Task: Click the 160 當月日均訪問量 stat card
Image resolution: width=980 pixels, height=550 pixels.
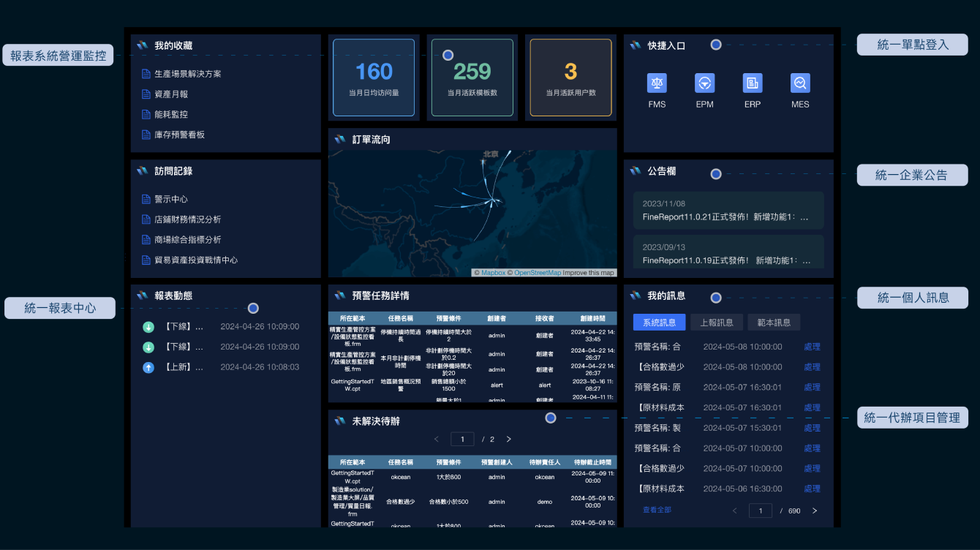Action: coord(374,78)
